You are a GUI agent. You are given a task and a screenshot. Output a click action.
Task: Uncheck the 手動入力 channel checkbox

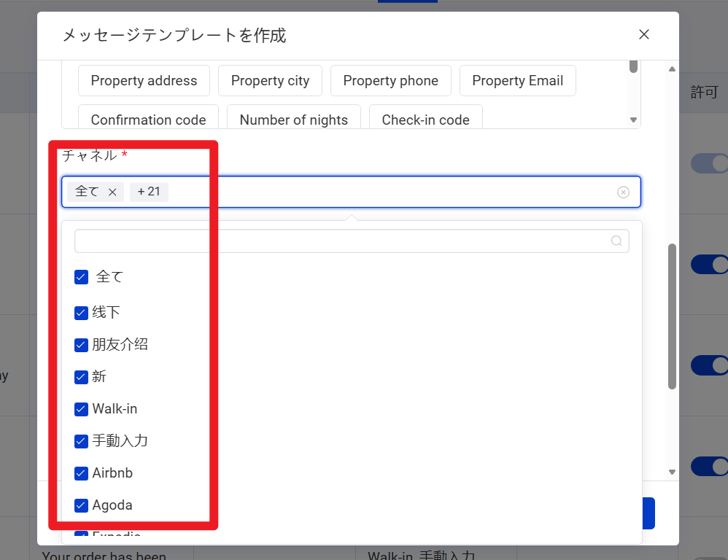click(81, 441)
